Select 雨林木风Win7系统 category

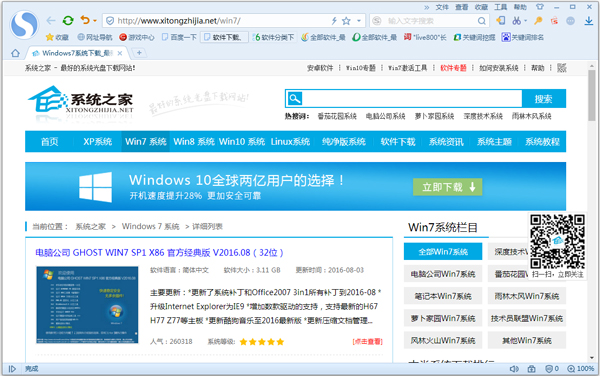point(527,296)
